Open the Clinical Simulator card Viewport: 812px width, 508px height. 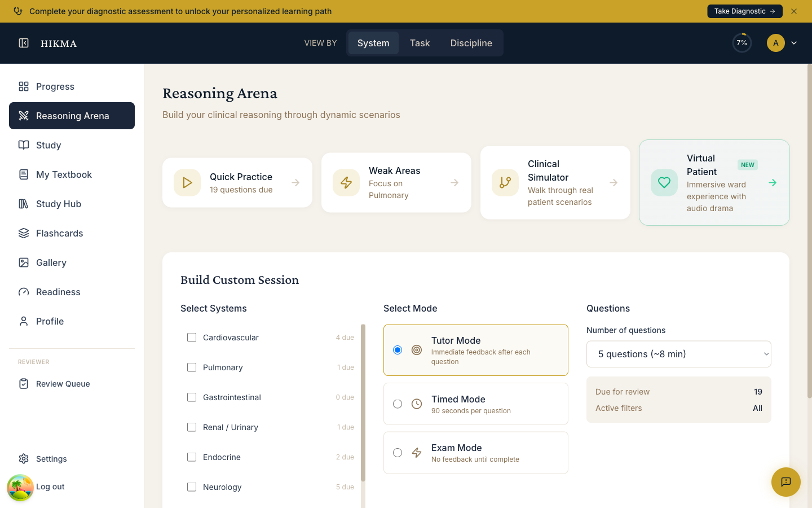(x=555, y=182)
